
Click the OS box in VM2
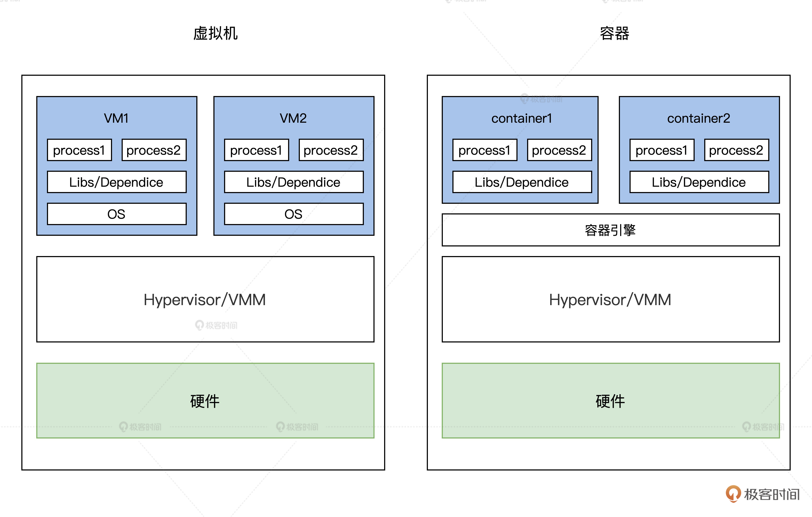pos(294,214)
